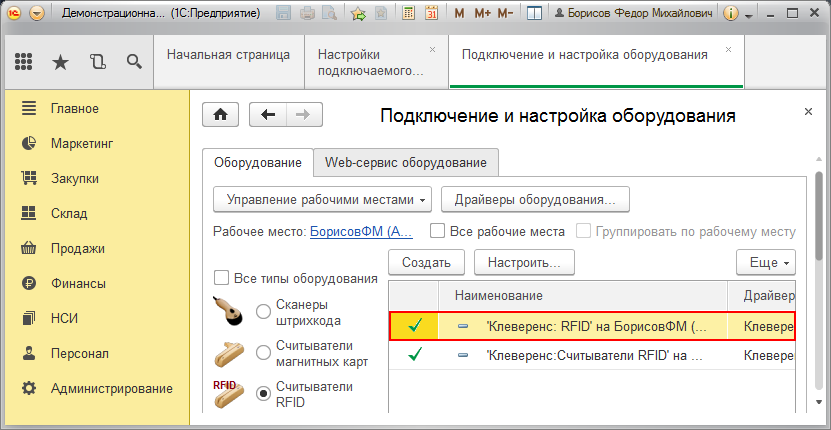
Task: Open the БорисовФМ workplace link
Action: click(x=361, y=232)
